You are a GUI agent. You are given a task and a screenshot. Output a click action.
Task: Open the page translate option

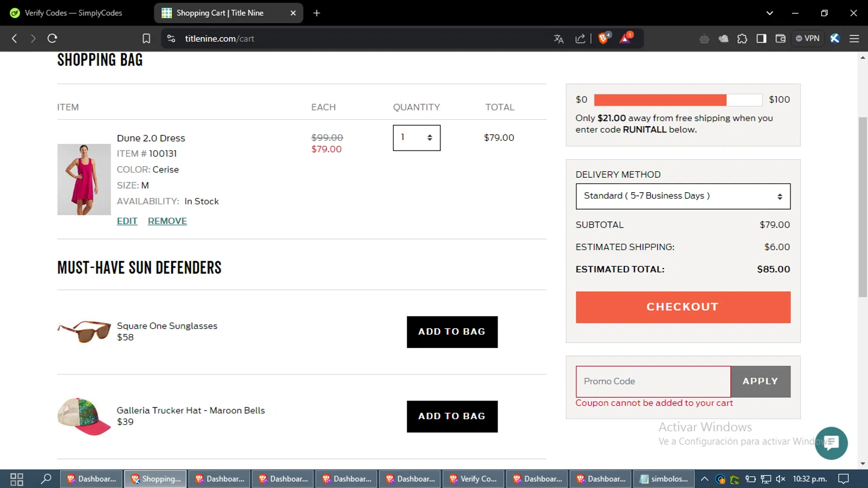(558, 39)
